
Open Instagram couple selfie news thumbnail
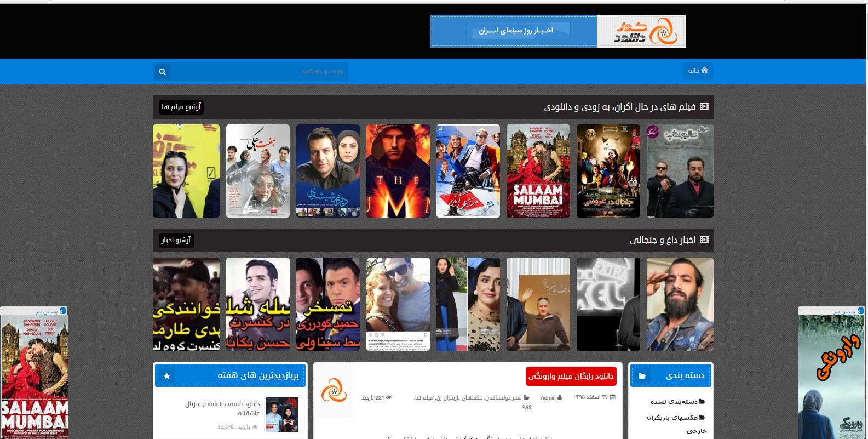coord(398,304)
